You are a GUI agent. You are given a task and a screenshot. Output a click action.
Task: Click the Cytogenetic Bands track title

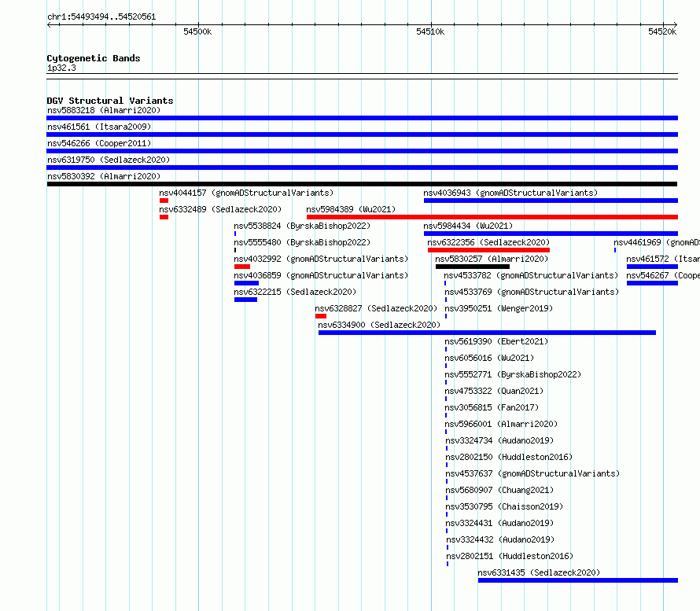[94, 58]
